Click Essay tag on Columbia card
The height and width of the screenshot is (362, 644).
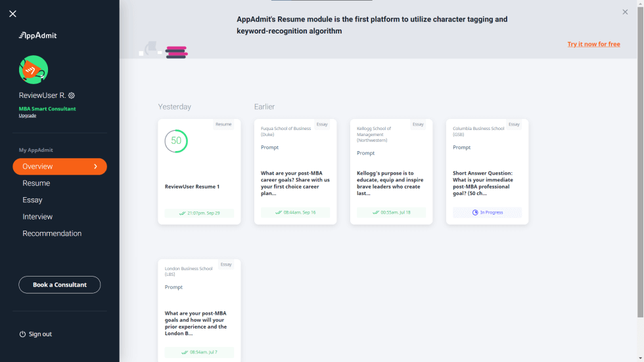514,124
